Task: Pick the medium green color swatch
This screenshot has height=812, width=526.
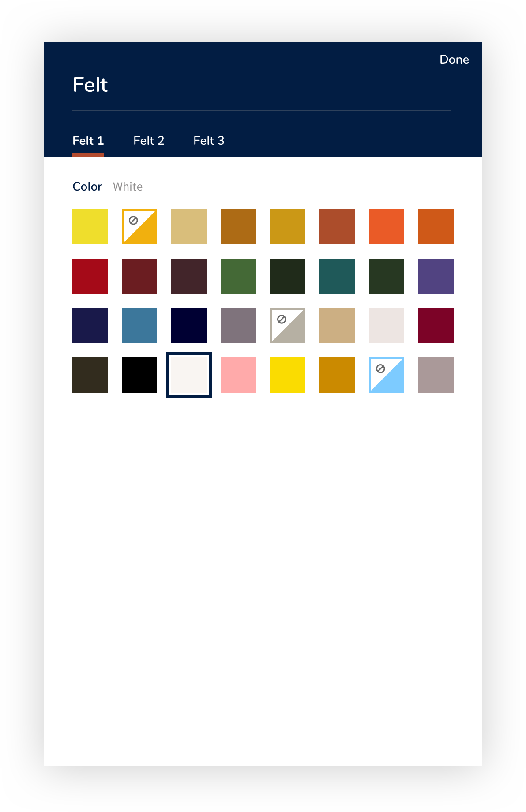Action: coord(238,276)
